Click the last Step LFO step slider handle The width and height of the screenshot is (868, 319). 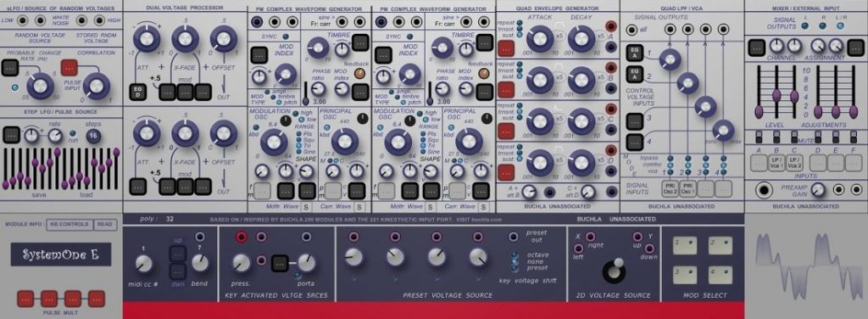tap(116, 152)
